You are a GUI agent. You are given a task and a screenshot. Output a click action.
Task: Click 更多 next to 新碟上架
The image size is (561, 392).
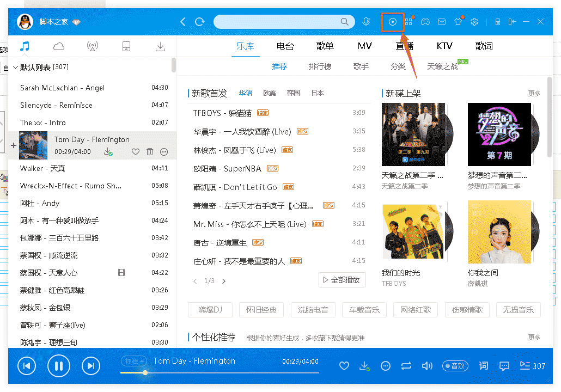click(x=534, y=93)
